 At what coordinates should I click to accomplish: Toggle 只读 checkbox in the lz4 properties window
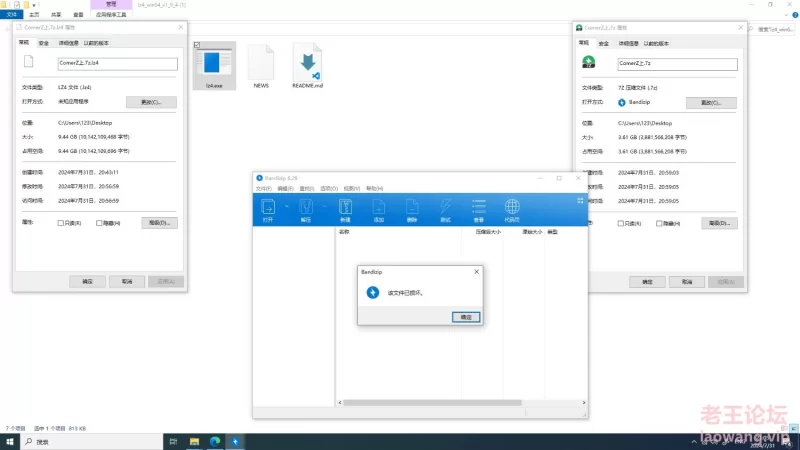pos(61,223)
